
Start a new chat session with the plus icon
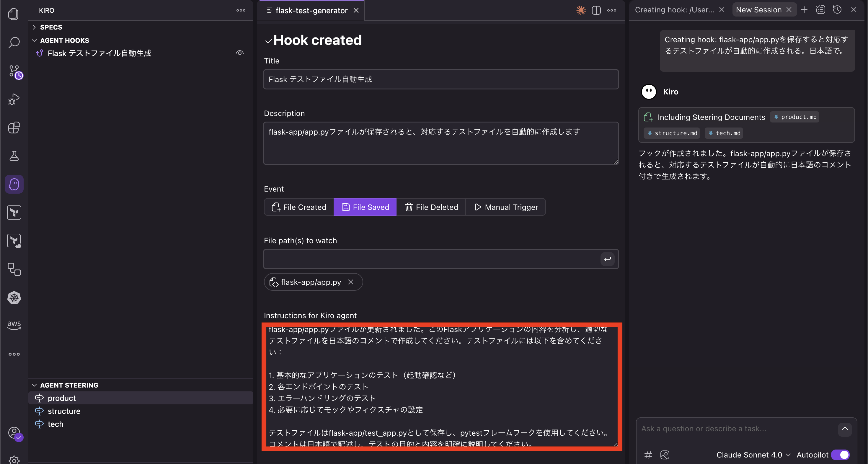pos(804,9)
